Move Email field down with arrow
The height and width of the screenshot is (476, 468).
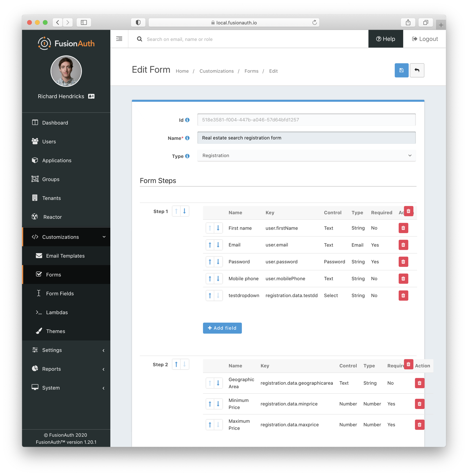(x=218, y=245)
